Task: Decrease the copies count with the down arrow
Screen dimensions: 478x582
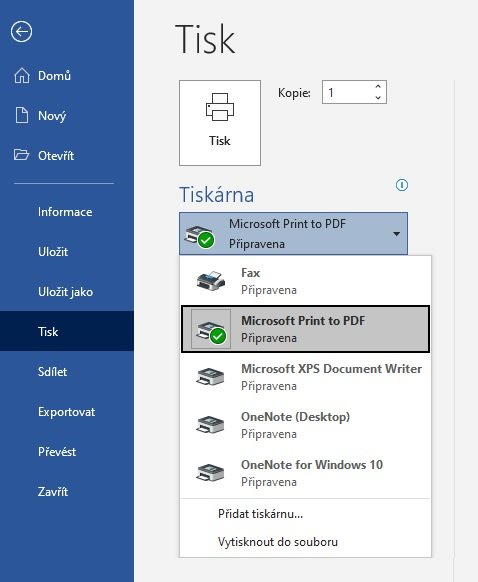Action: (x=378, y=98)
